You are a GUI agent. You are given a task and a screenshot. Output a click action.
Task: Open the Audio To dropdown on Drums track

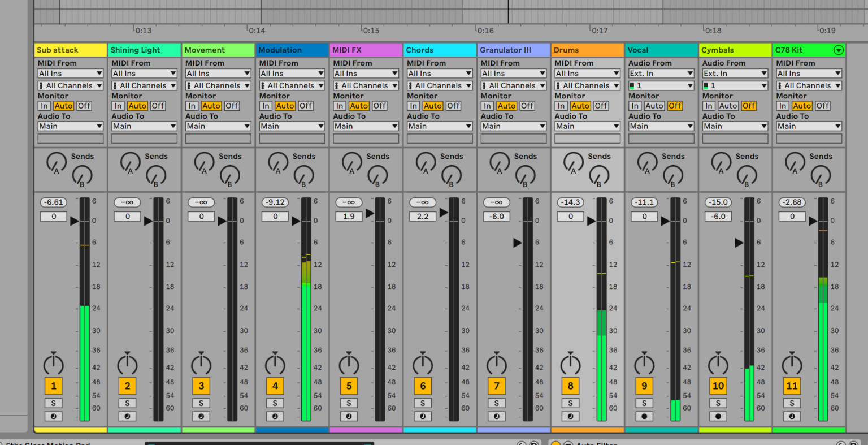tap(587, 126)
